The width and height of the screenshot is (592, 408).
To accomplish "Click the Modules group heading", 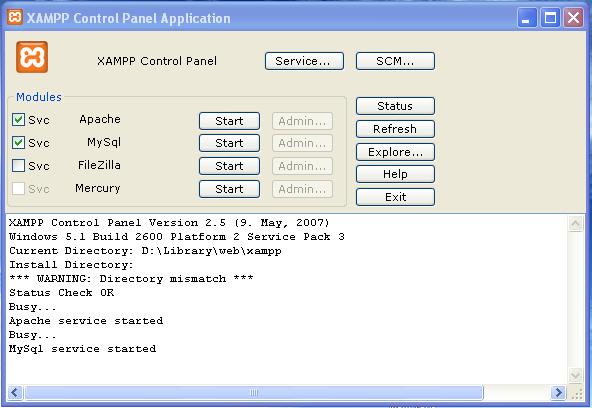I will click(x=39, y=97).
